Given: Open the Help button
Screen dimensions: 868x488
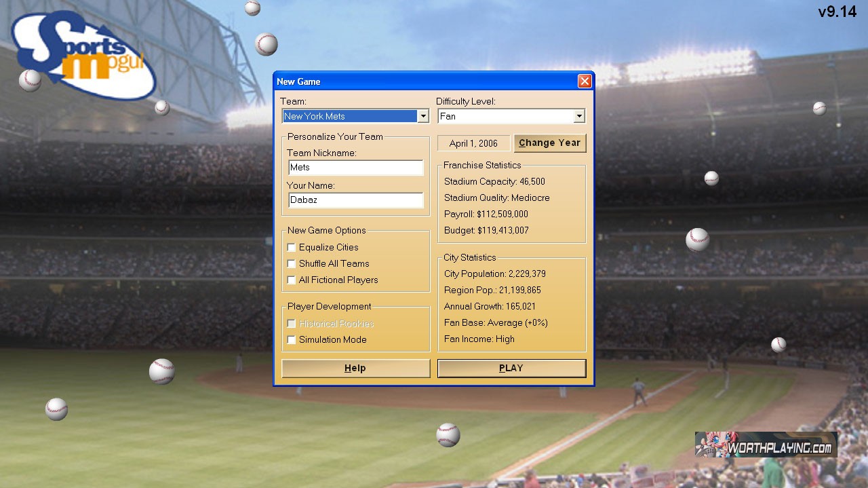Looking at the screenshot, I should [x=355, y=369].
